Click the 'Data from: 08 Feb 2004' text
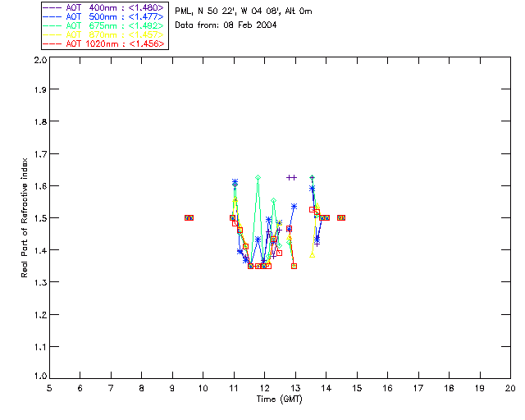Viewport: 525px width, 420px height. 226,25
